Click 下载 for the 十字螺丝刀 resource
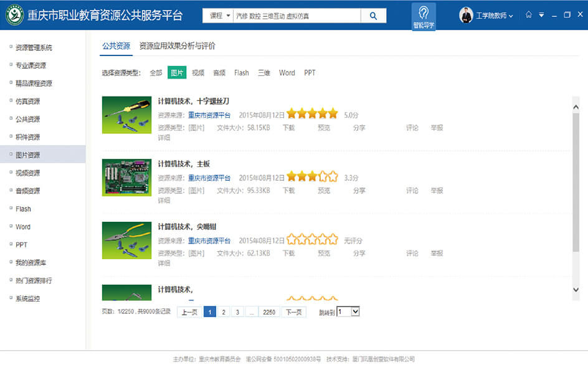588x367 pixels. click(x=288, y=128)
